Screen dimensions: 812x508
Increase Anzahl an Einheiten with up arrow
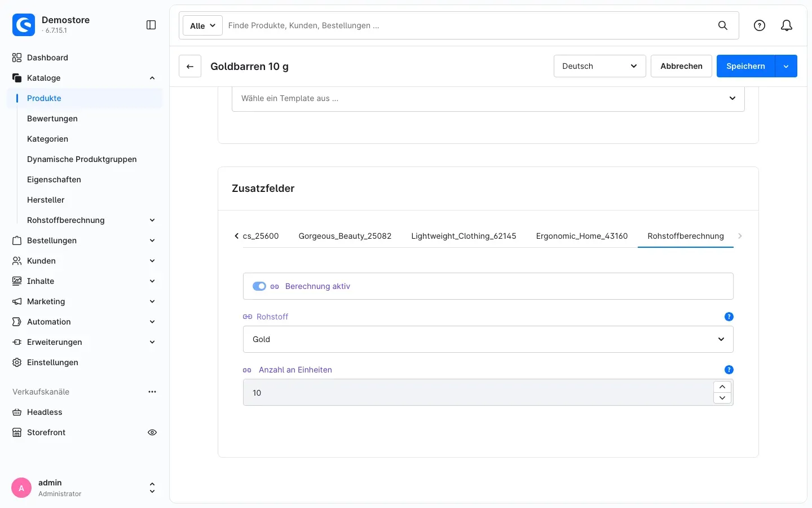722,387
